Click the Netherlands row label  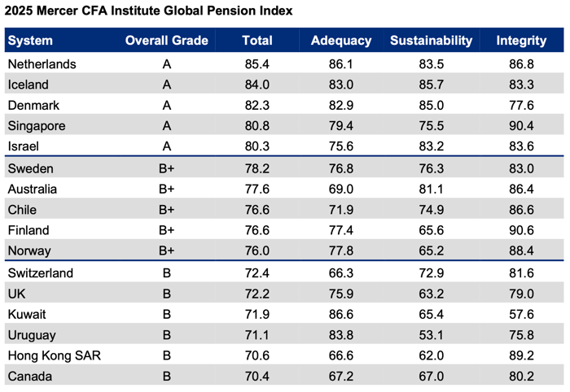pos(42,64)
